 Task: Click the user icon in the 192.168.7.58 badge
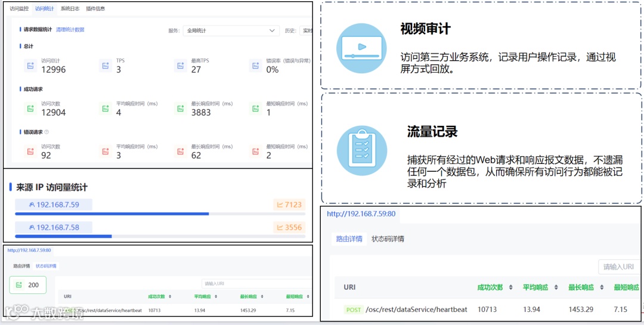[32, 228]
